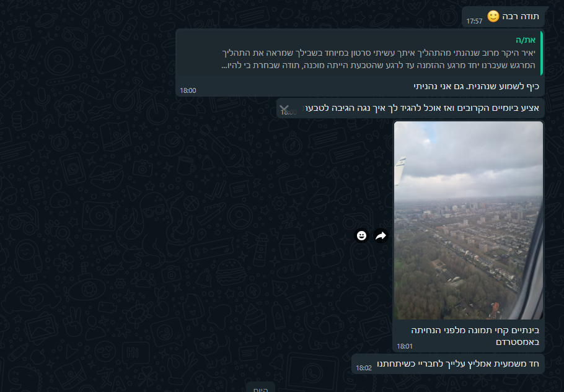Click the היום date chip
The height and width of the screenshot is (392, 564).
(x=261, y=388)
